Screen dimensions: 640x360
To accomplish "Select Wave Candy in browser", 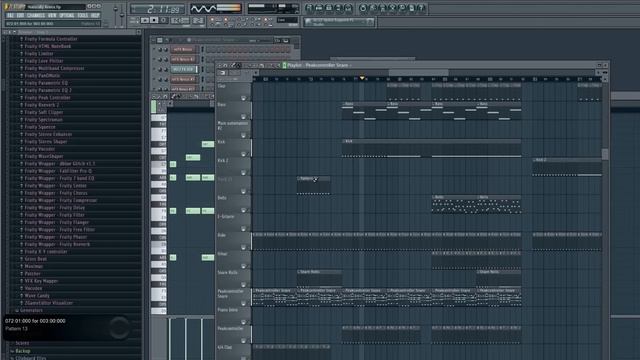I will 37,296.
